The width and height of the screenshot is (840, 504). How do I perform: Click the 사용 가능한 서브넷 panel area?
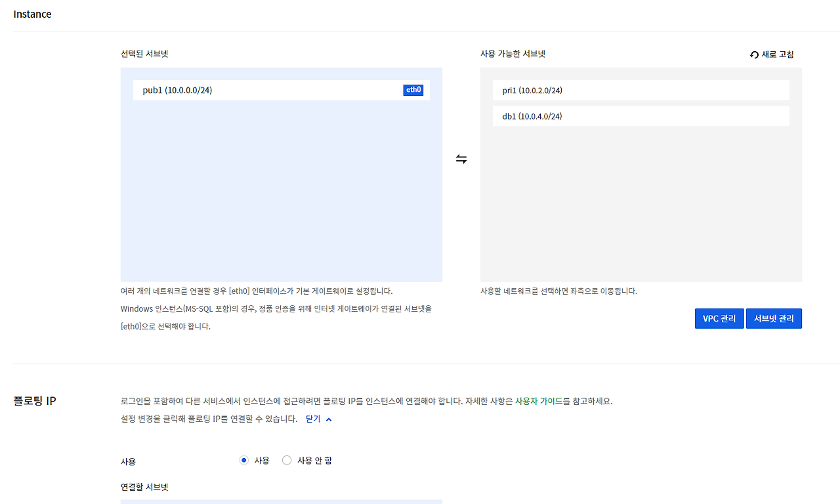(x=640, y=197)
